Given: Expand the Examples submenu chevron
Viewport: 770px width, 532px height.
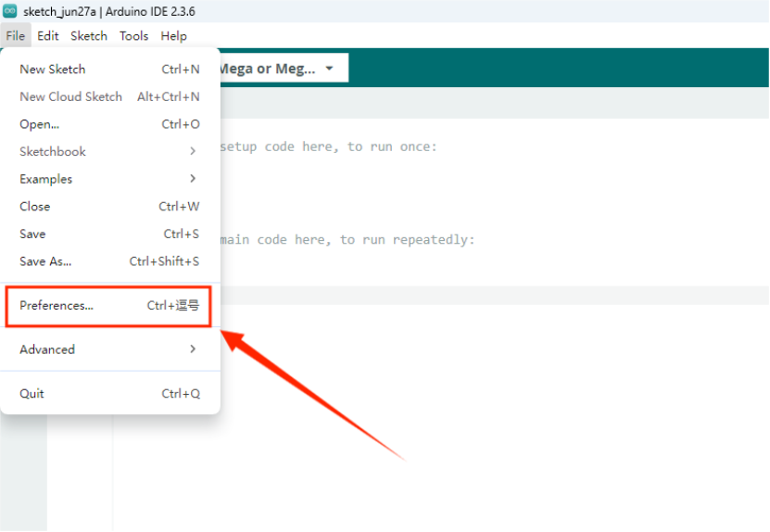Looking at the screenshot, I should [193, 179].
